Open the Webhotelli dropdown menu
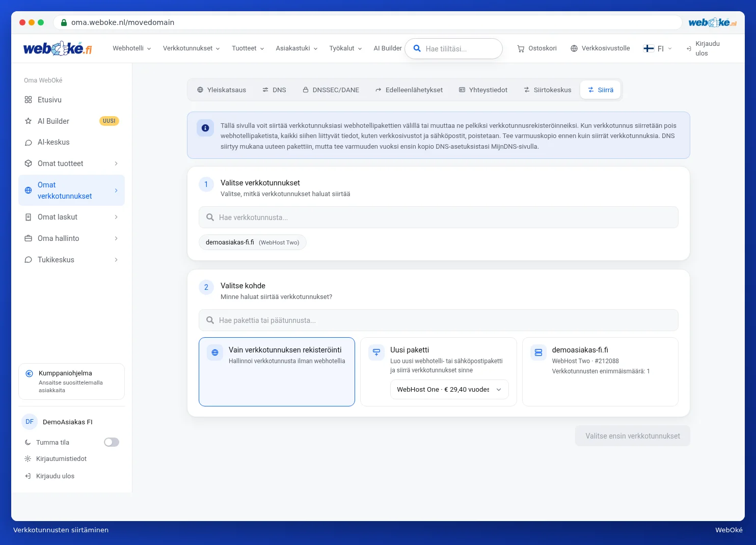The image size is (756, 545). click(132, 48)
